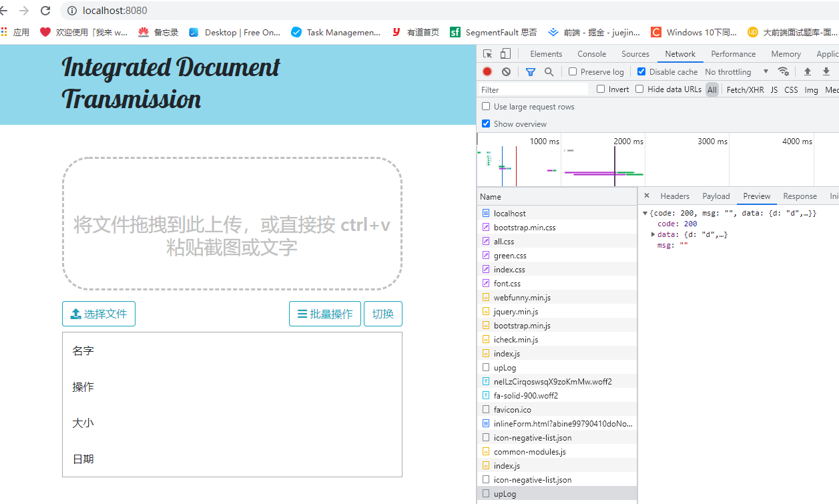Open network conditions wifi icon

coord(784,72)
